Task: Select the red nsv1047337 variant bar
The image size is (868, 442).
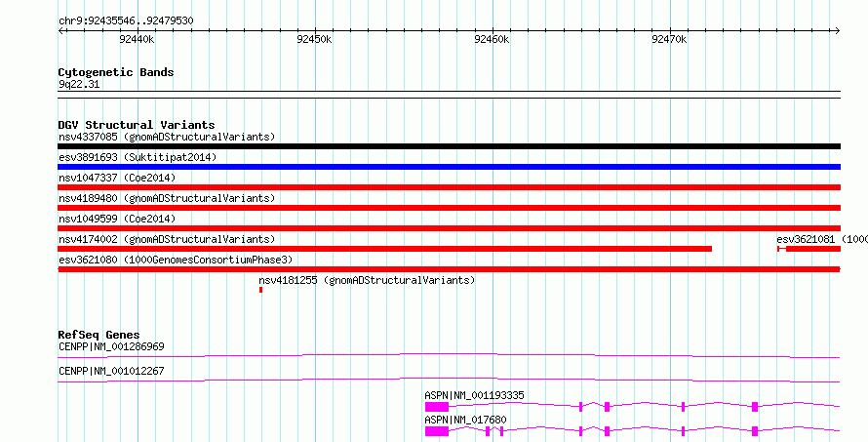Action: [449, 187]
